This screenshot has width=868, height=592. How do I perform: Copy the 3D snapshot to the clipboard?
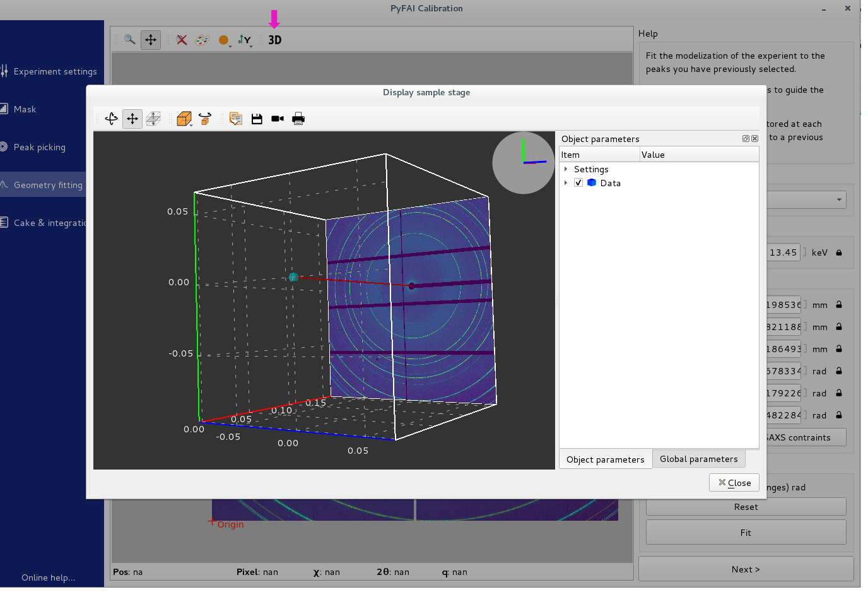pyautogui.click(x=236, y=119)
